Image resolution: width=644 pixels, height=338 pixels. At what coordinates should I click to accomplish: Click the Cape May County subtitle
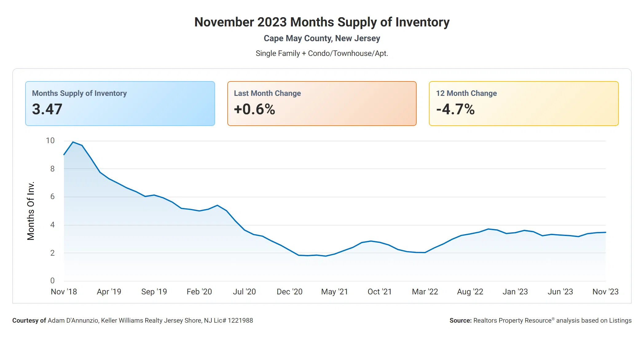click(322, 38)
